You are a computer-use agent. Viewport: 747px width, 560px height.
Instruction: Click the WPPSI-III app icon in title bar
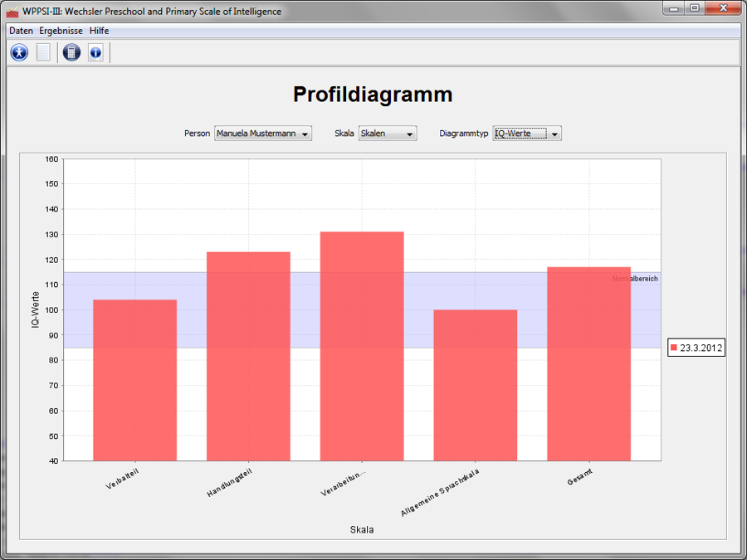pyautogui.click(x=12, y=12)
